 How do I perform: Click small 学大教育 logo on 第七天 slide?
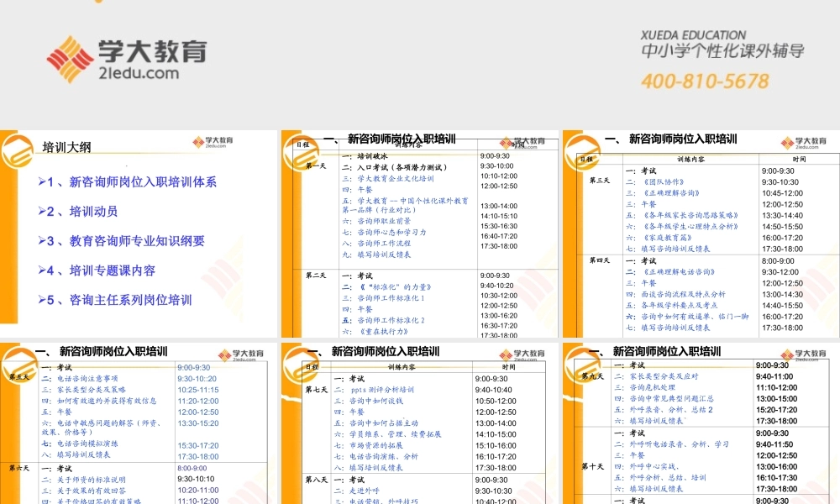click(x=522, y=355)
